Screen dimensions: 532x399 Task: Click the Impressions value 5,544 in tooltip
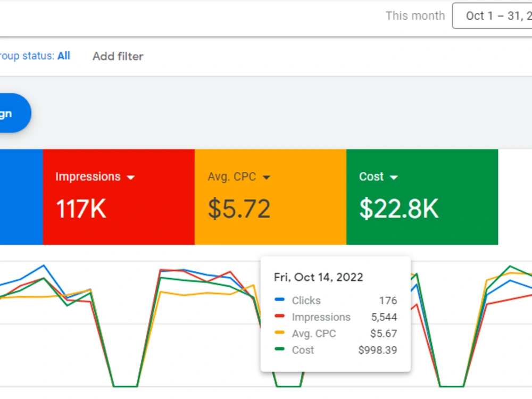click(x=384, y=317)
